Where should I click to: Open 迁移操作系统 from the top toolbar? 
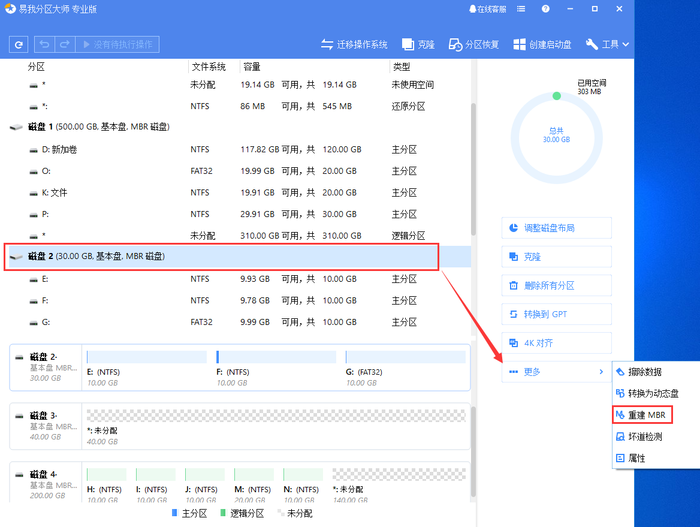(354, 45)
